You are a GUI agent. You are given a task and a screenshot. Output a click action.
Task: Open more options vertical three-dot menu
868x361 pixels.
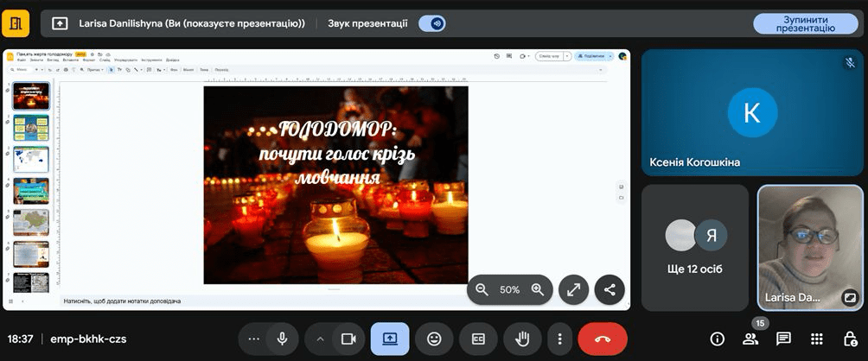tap(560, 339)
